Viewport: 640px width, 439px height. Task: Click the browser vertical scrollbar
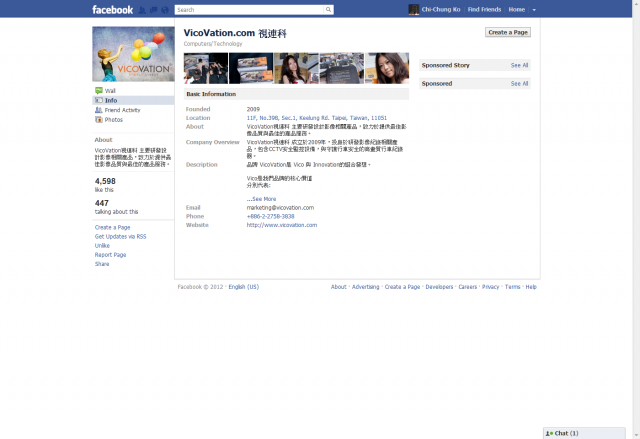636,220
